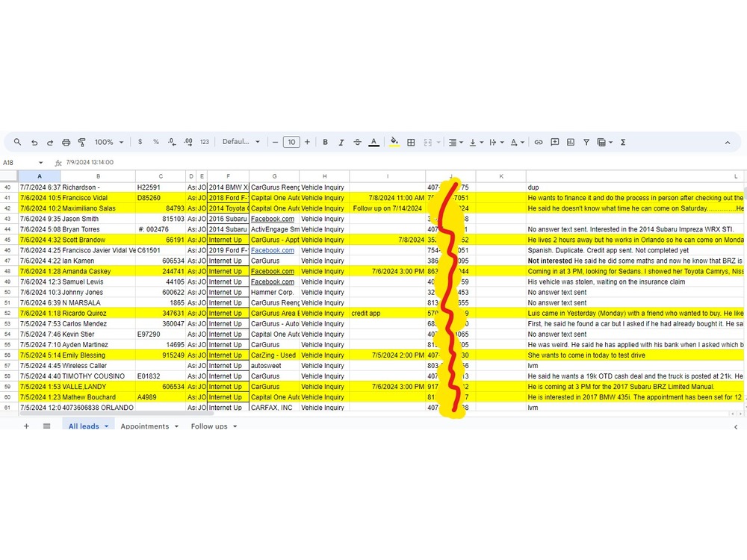Redo the last action
Viewport: 747px width, 560px height.
coord(50,142)
